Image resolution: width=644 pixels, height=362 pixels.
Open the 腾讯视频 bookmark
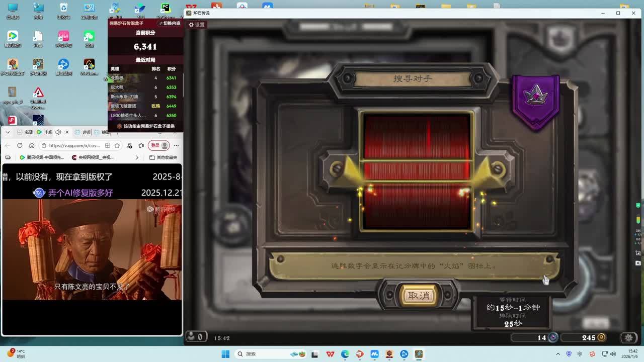click(42, 157)
